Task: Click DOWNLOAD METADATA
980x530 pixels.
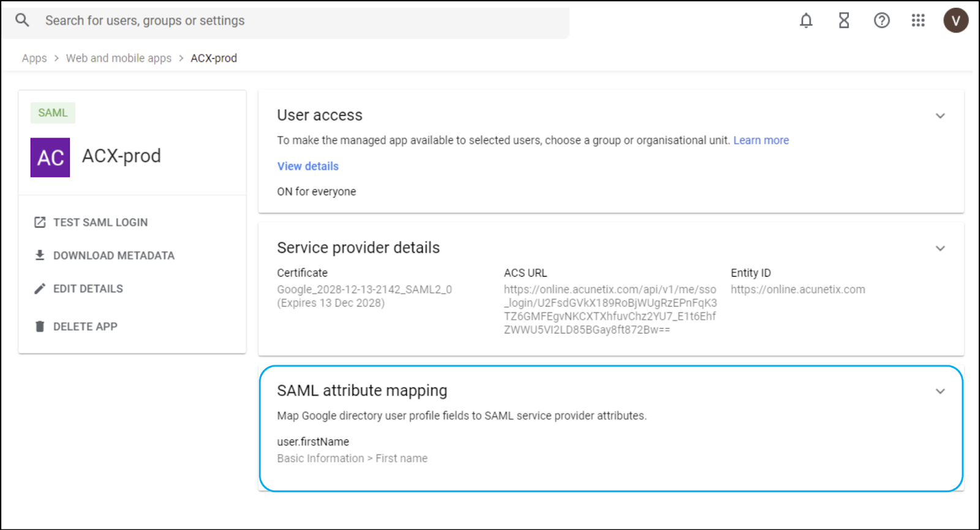Action: pos(114,255)
